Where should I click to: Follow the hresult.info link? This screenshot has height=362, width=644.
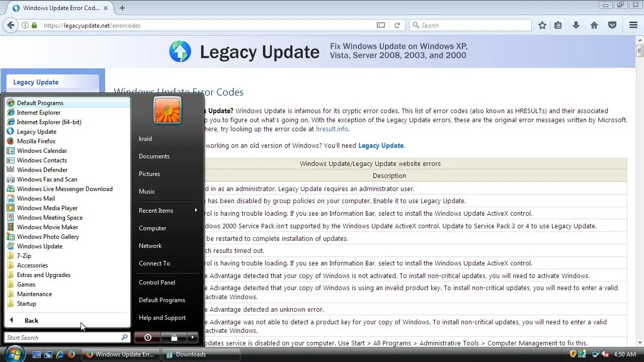[332, 129]
